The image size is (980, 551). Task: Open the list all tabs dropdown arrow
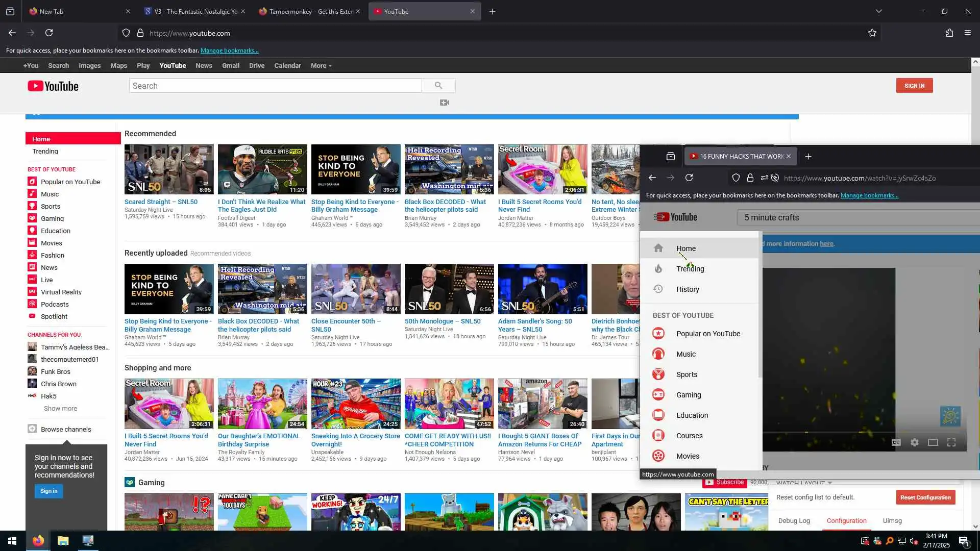click(x=879, y=11)
